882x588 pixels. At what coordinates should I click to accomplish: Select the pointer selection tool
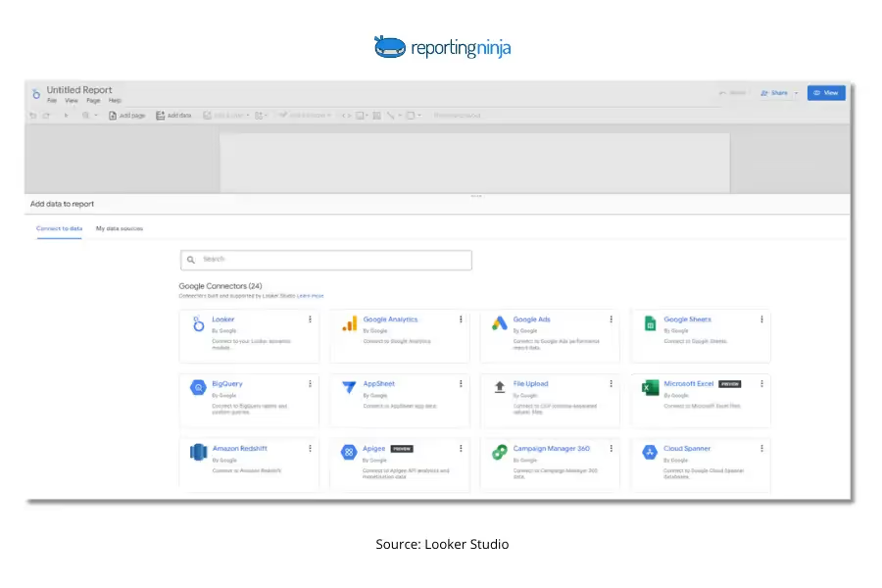pyautogui.click(x=66, y=116)
